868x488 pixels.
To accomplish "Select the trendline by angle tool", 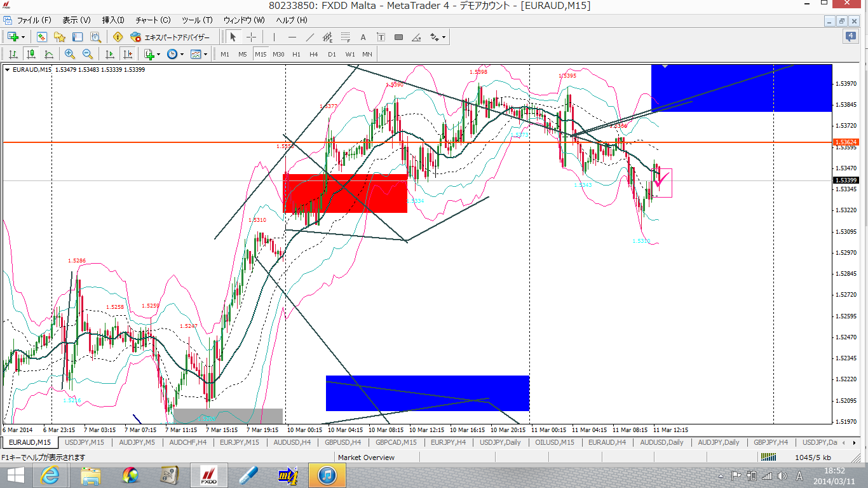I will tap(417, 37).
